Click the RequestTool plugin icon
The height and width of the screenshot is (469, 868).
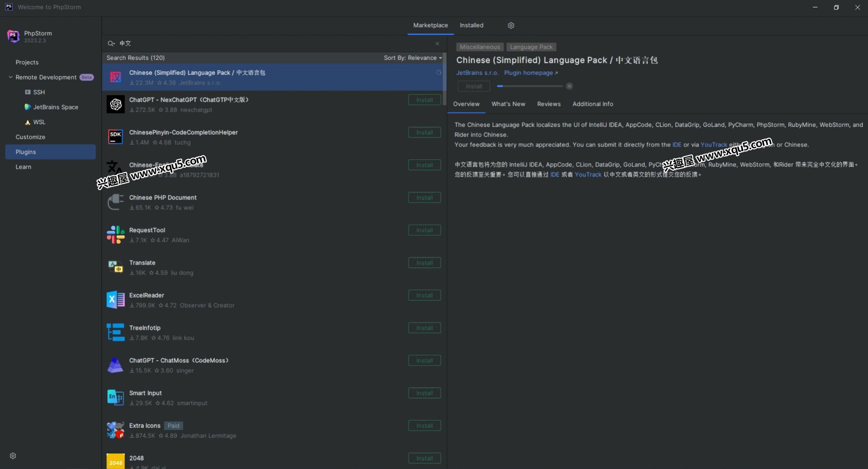[x=115, y=234]
